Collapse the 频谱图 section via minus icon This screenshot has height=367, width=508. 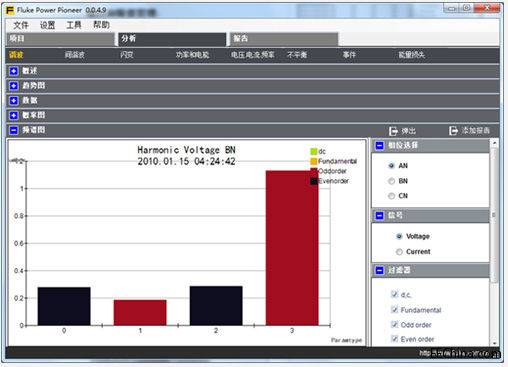click(14, 130)
